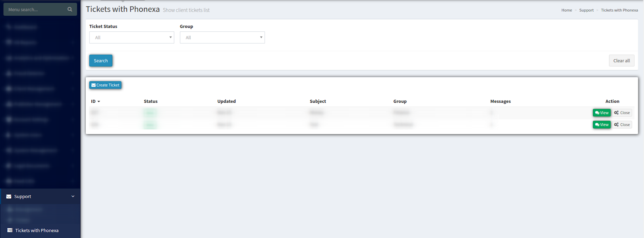Click the Action column header
Viewport: 644px width, 238px height.
pyautogui.click(x=612, y=101)
